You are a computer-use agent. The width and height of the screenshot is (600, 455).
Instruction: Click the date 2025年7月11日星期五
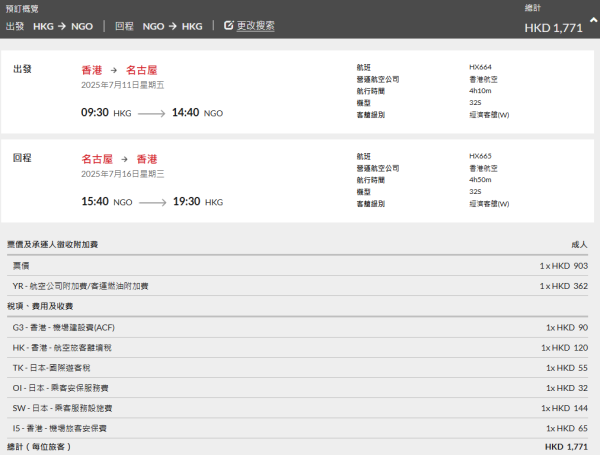(122, 85)
